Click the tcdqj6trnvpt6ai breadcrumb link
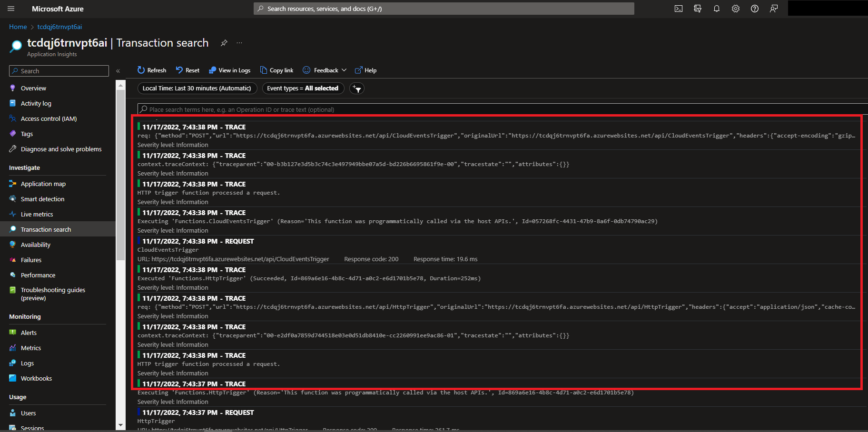868x432 pixels. [59, 27]
